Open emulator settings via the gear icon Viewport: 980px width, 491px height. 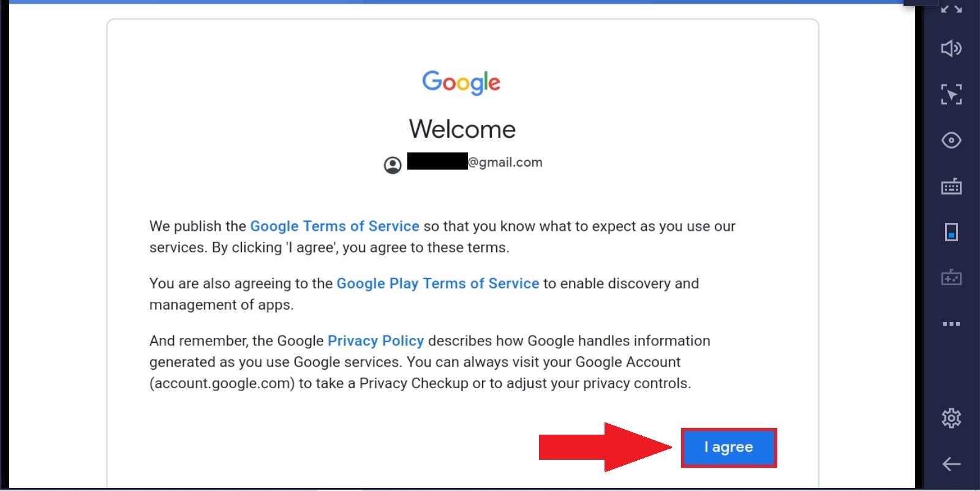pos(951,418)
